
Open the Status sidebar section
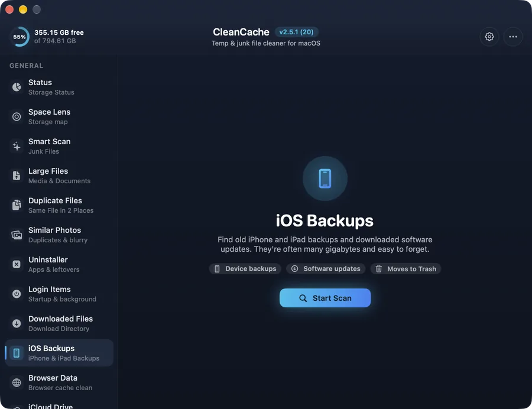59,87
